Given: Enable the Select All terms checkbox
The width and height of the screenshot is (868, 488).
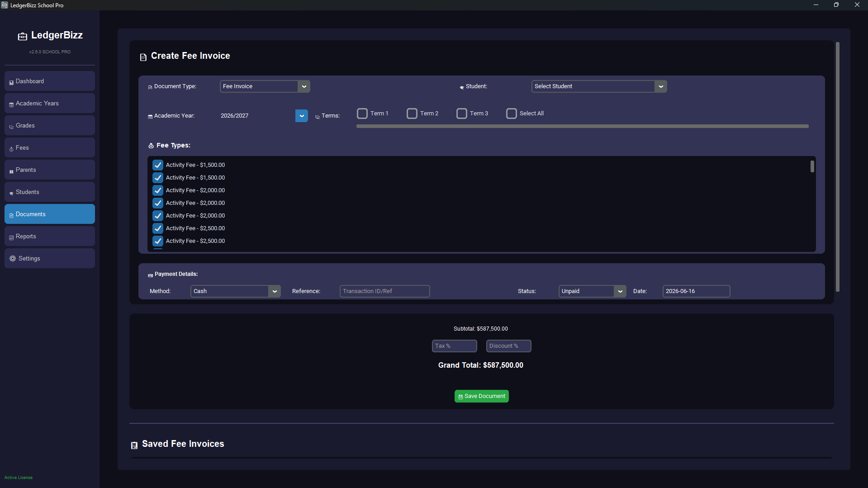Looking at the screenshot, I should pyautogui.click(x=512, y=114).
